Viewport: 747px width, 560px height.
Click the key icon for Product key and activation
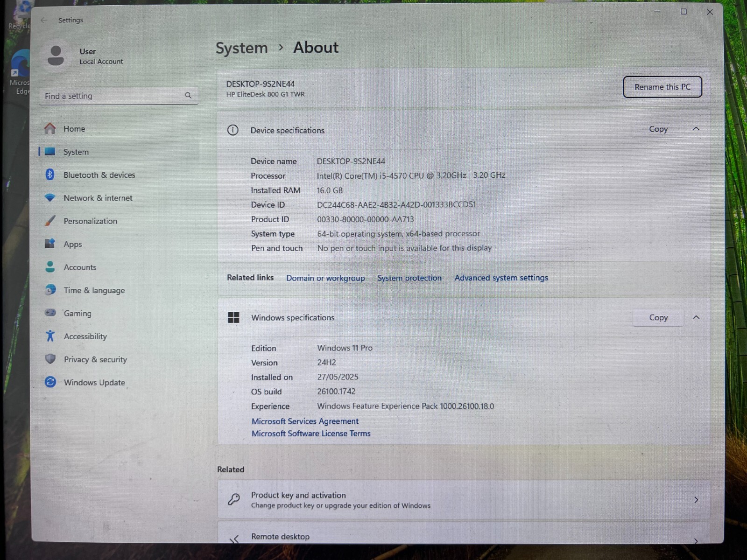[x=234, y=500]
